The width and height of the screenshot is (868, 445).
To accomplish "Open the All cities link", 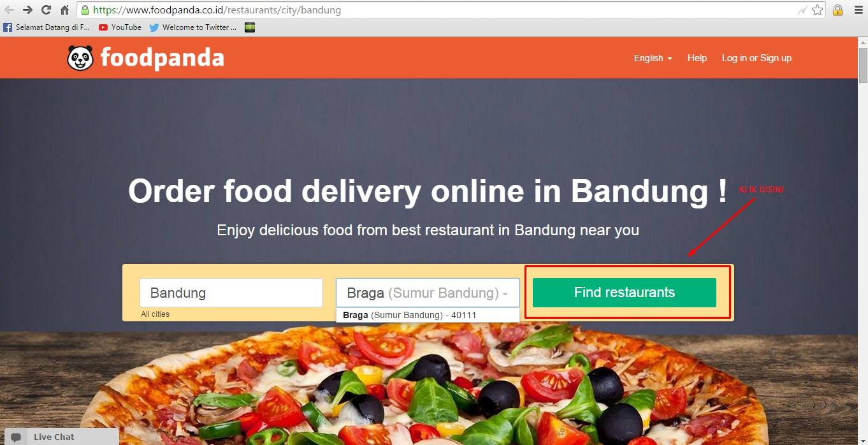I will [x=156, y=314].
